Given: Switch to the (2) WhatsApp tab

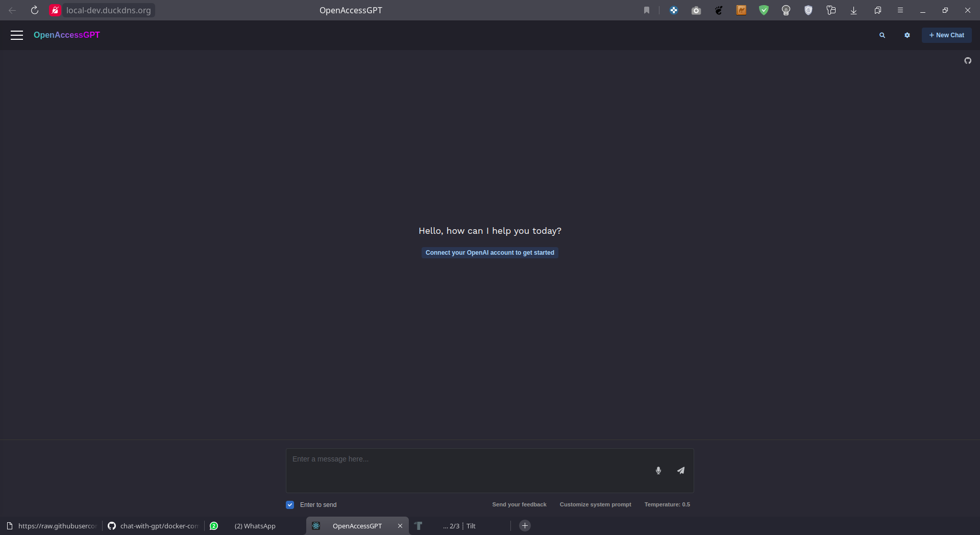Looking at the screenshot, I should point(255,526).
